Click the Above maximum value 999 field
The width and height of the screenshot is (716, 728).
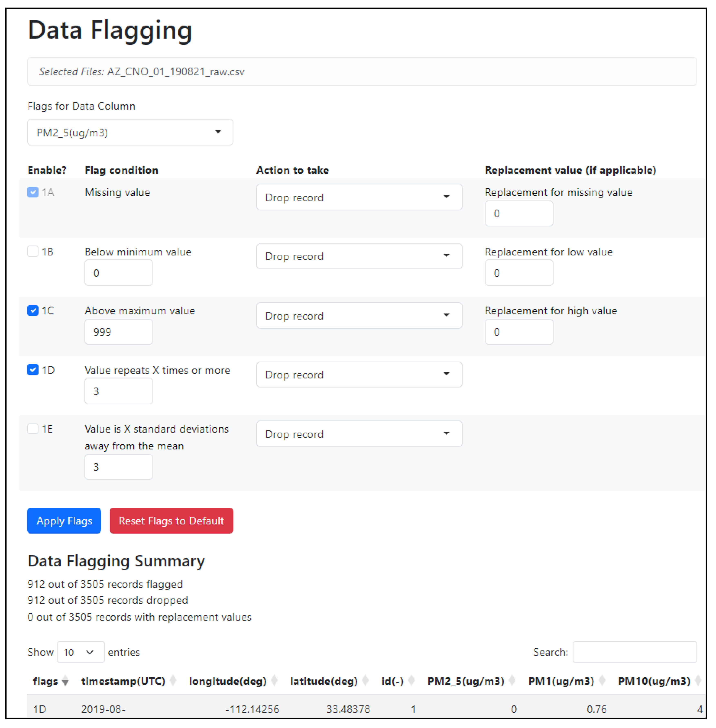pyautogui.click(x=118, y=332)
